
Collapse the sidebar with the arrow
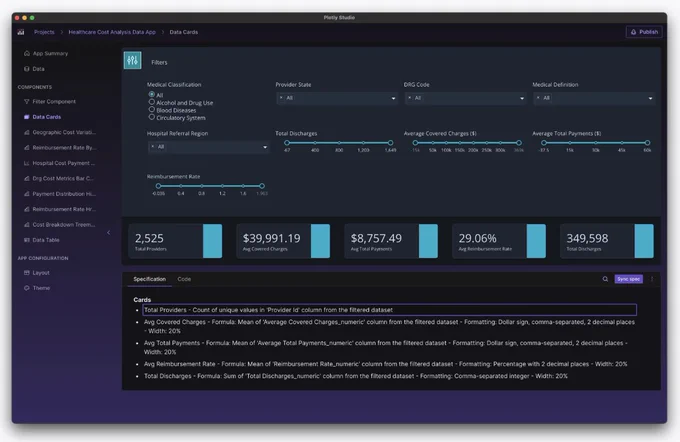point(108,232)
